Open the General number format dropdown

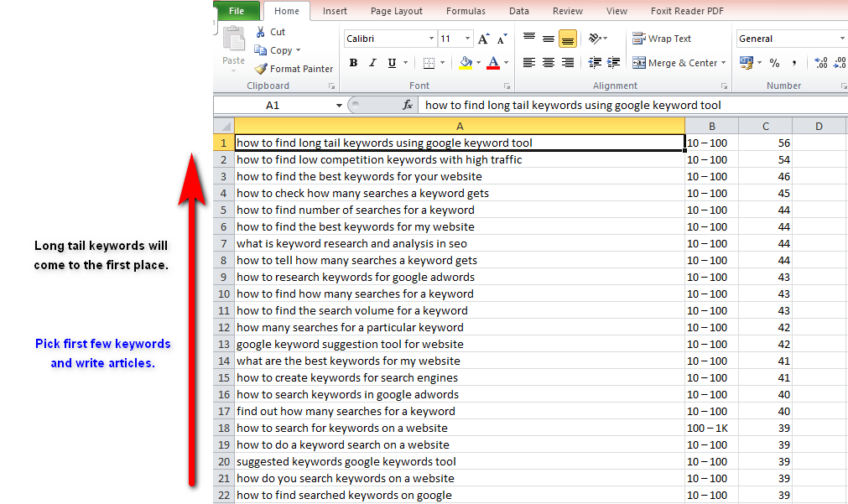tap(842, 39)
